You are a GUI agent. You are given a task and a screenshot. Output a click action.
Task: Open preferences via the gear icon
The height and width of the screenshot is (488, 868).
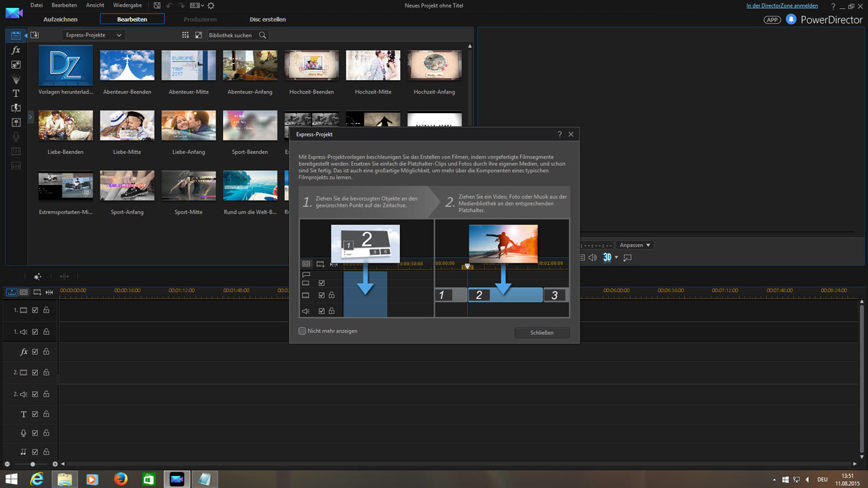coord(211,5)
